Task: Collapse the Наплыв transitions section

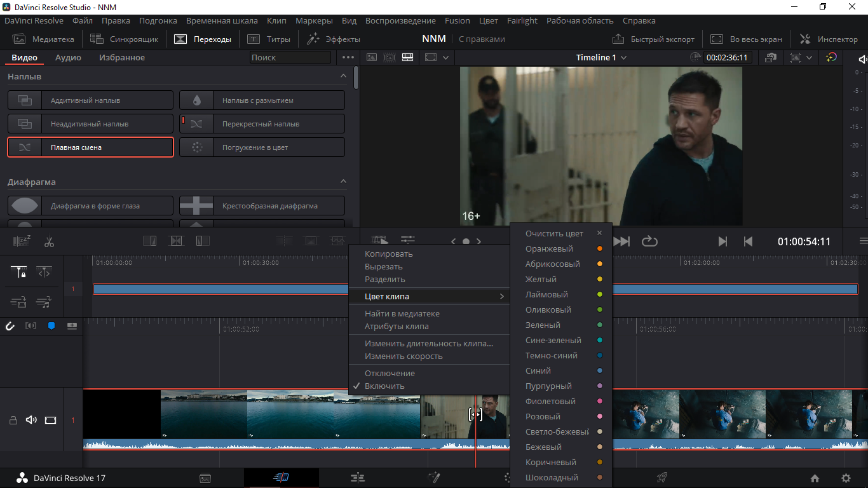Action: click(344, 76)
